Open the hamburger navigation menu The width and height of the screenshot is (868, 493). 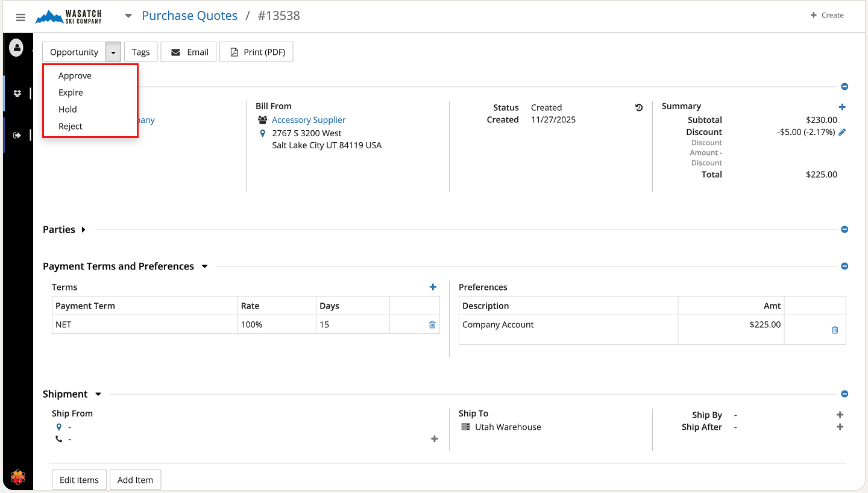pos(20,17)
